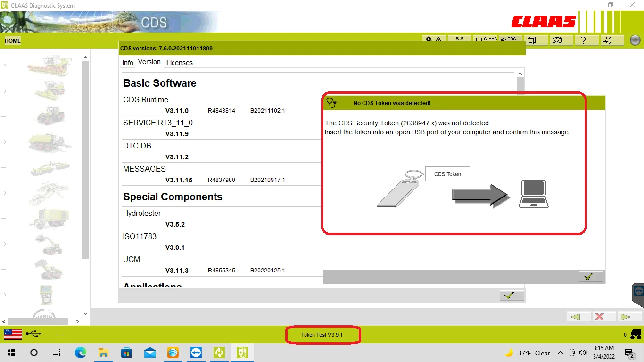Click the Token Test V3.9.1 status text
The height and width of the screenshot is (362, 644).
tap(322, 335)
